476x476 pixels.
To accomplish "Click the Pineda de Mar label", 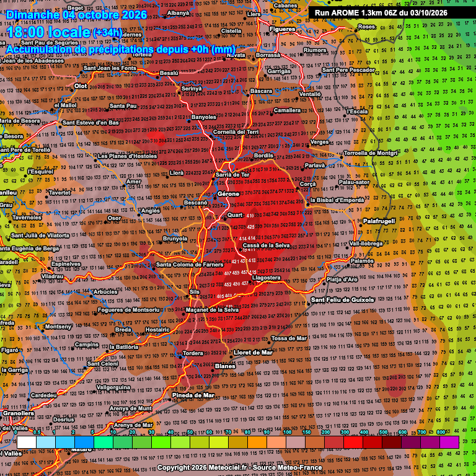I will (x=193, y=395).
